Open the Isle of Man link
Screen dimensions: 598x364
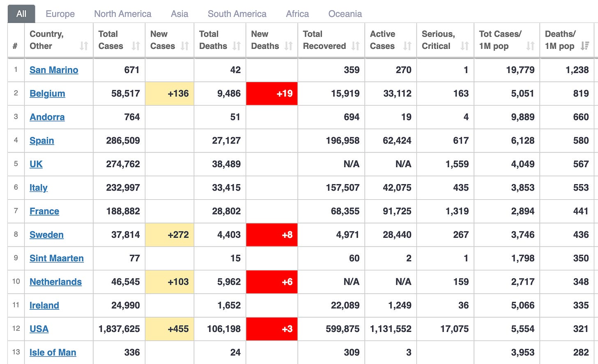(53, 352)
